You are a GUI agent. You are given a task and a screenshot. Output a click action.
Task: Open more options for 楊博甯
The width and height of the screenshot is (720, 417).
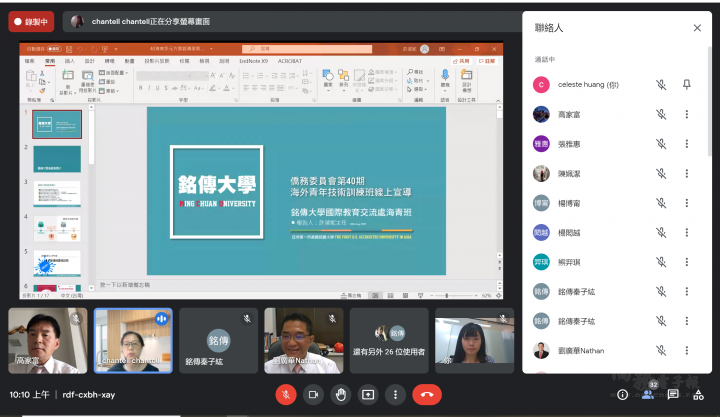click(686, 203)
